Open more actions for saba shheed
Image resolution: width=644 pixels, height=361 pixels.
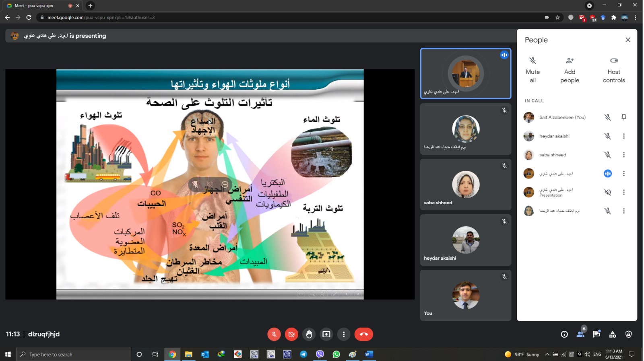[624, 155]
